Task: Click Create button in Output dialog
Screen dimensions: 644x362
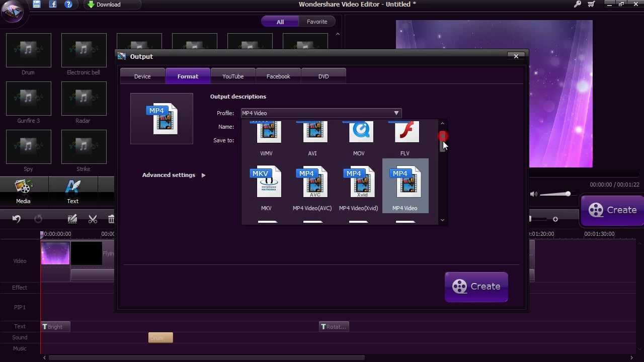Action: (476, 287)
